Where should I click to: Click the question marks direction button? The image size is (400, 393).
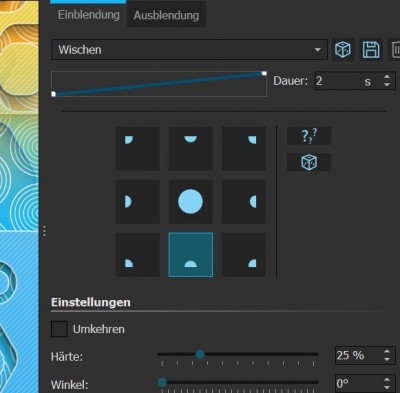[309, 136]
